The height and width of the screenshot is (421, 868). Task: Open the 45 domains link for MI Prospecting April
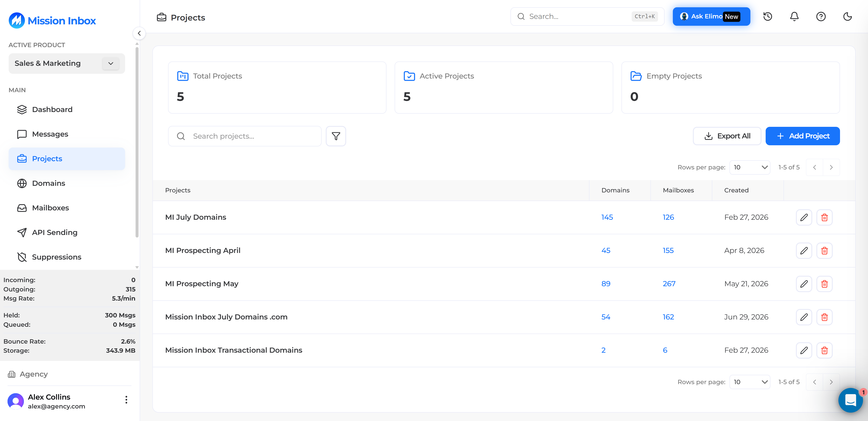click(x=606, y=251)
